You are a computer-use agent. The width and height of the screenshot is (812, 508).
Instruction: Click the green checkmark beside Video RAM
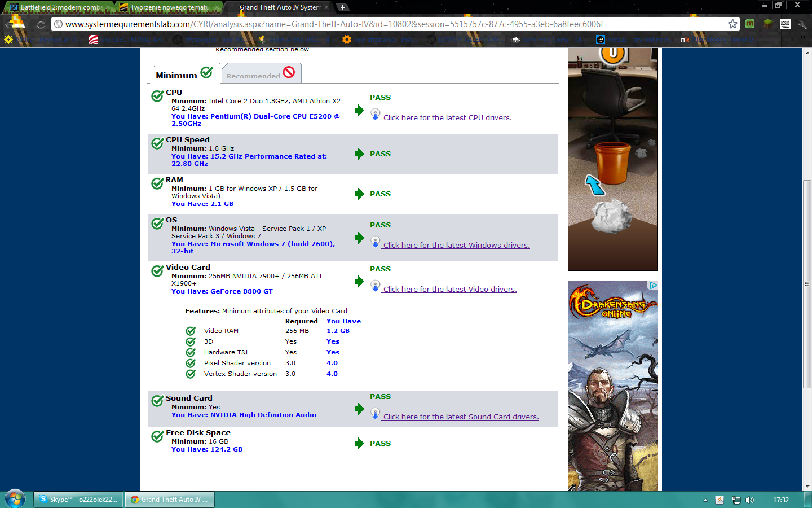(191, 331)
